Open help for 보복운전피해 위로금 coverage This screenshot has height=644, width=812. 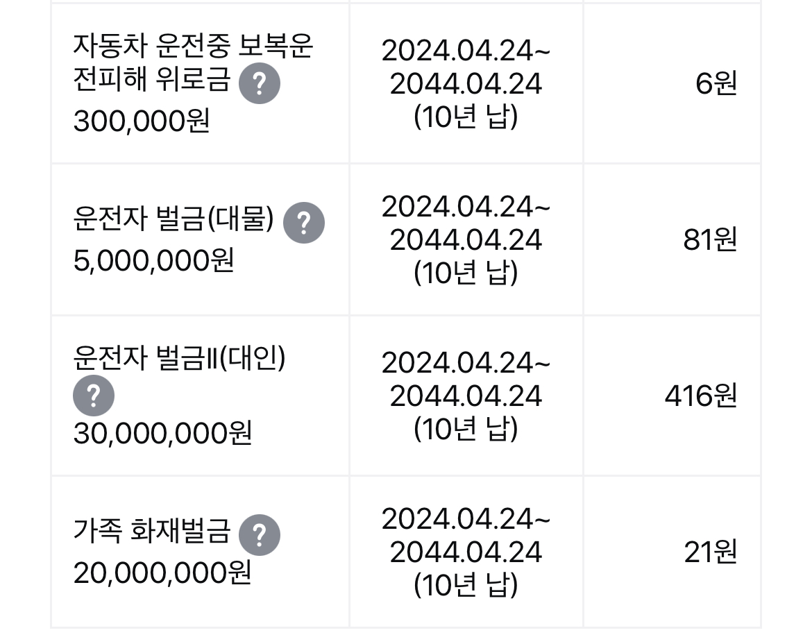tap(259, 83)
